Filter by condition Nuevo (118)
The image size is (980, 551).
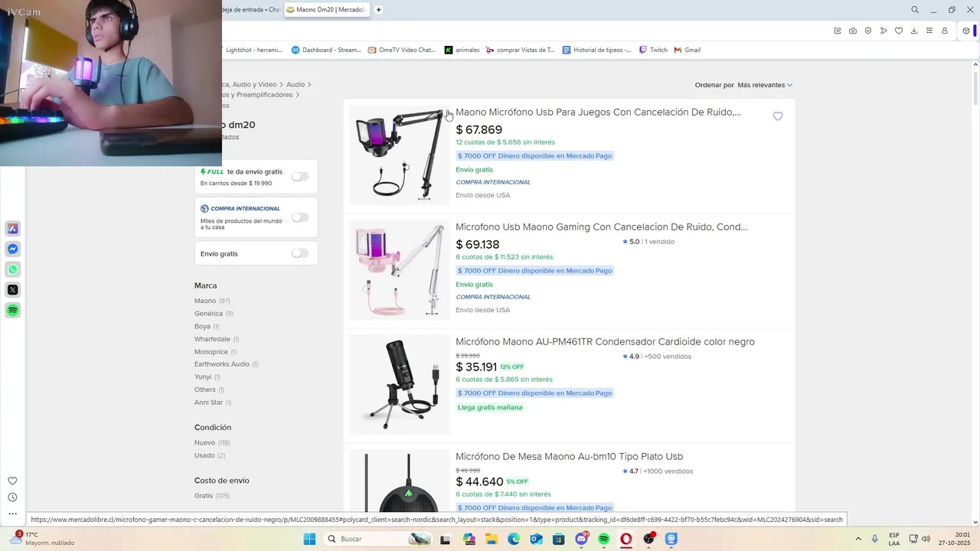tap(212, 443)
